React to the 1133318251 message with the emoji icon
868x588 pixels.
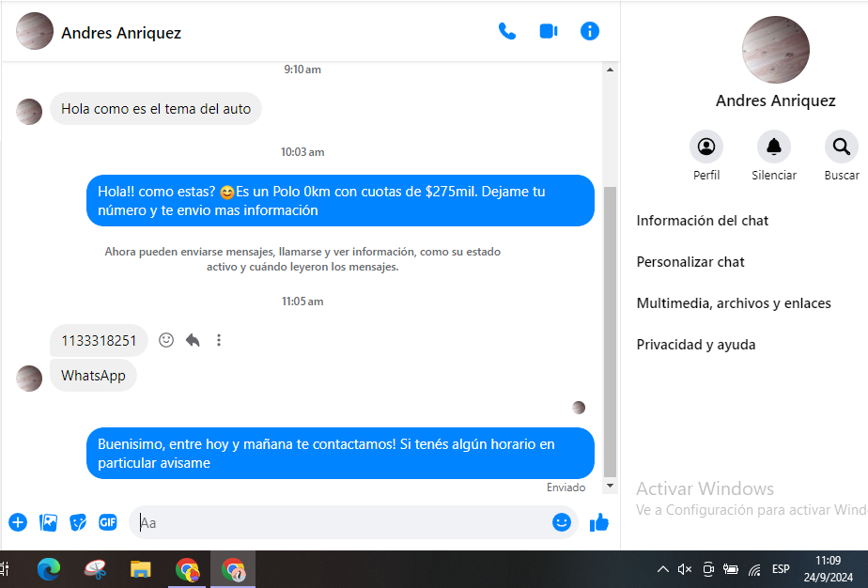166,340
